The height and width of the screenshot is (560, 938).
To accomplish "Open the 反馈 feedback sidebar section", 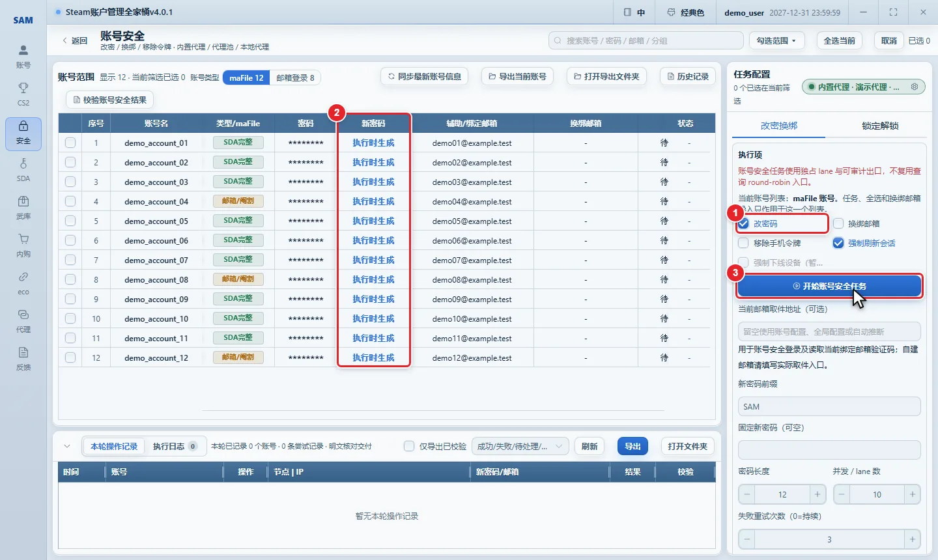I will click(23, 359).
